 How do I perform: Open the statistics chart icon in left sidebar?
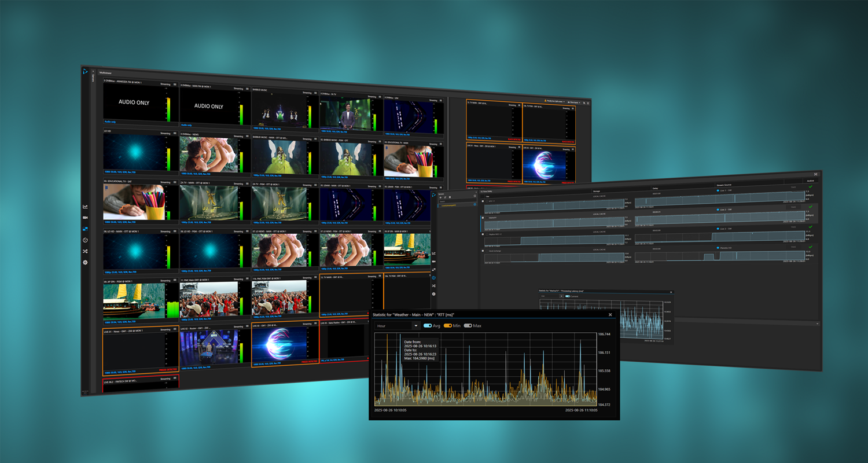coord(85,207)
